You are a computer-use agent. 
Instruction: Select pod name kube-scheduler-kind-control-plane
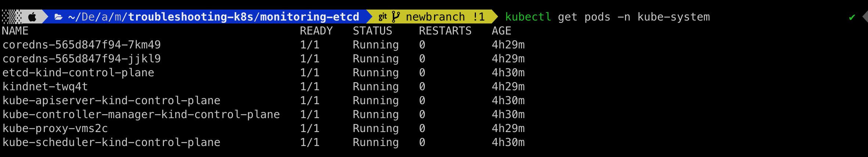[111, 142]
